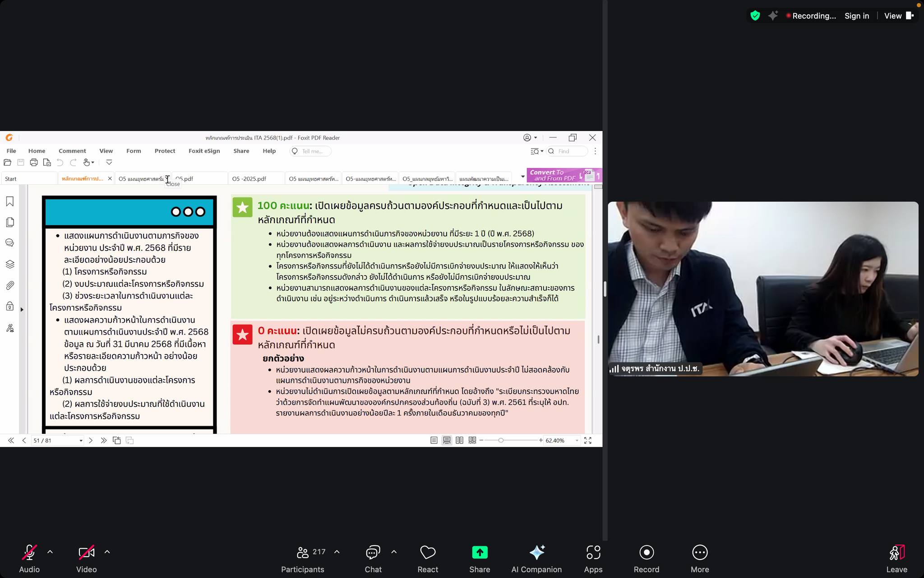This screenshot has height=578, width=924.
Task: Open the Attachments paperclip panel icon
Action: (x=9, y=285)
